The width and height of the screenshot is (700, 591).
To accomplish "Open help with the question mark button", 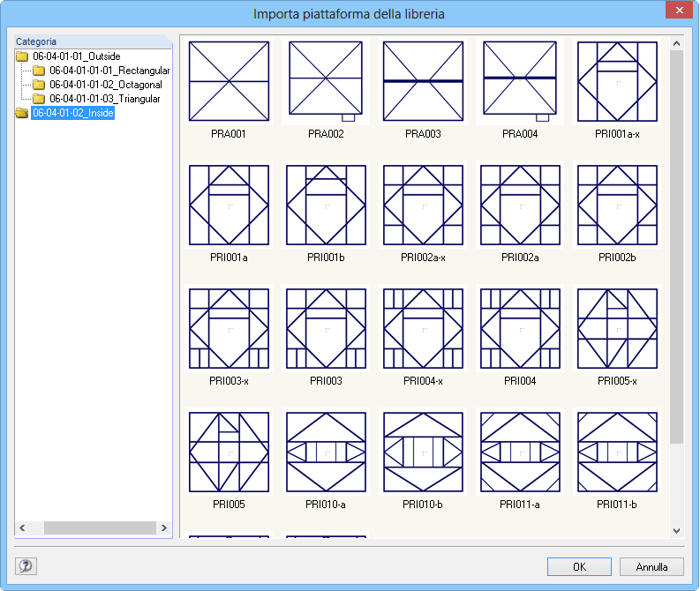I will (x=26, y=566).
